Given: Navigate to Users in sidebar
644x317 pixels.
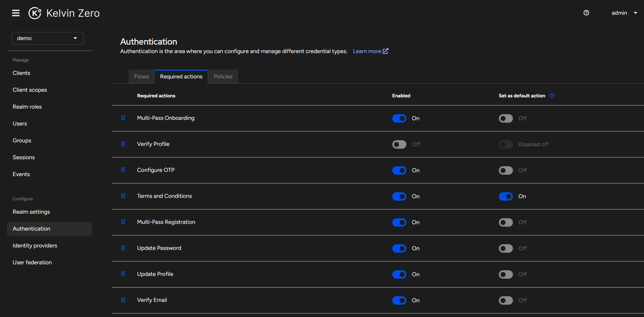Looking at the screenshot, I should click(x=20, y=124).
